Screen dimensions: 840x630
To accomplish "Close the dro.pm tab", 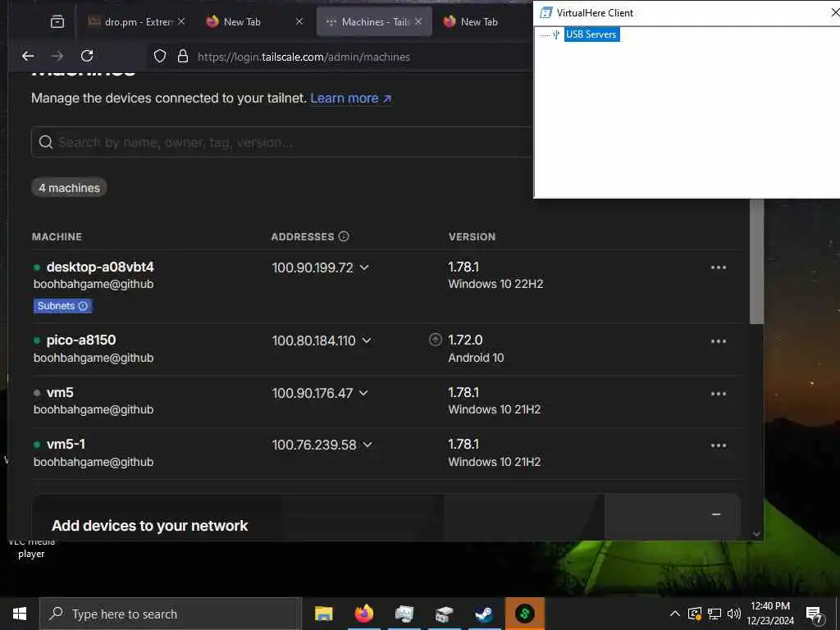I will [181, 21].
